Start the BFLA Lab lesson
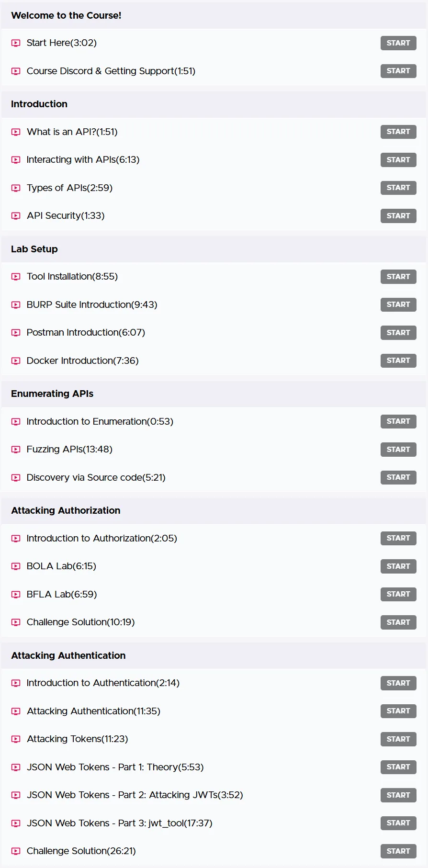 [398, 594]
